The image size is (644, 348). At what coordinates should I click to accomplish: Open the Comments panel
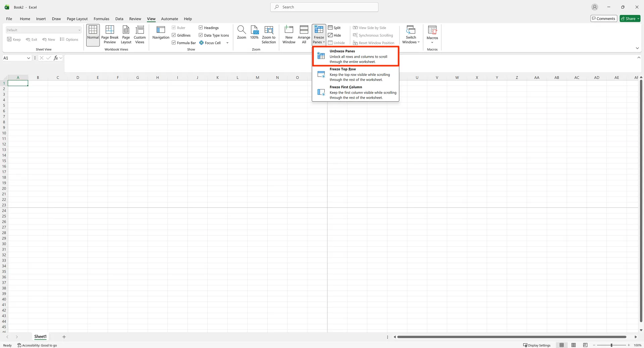[x=603, y=18]
